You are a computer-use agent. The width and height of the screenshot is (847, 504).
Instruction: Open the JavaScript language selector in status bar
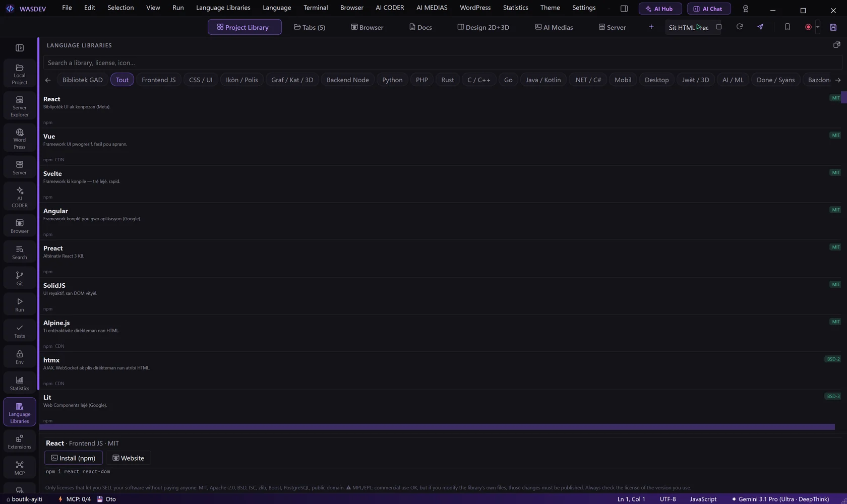click(703, 499)
